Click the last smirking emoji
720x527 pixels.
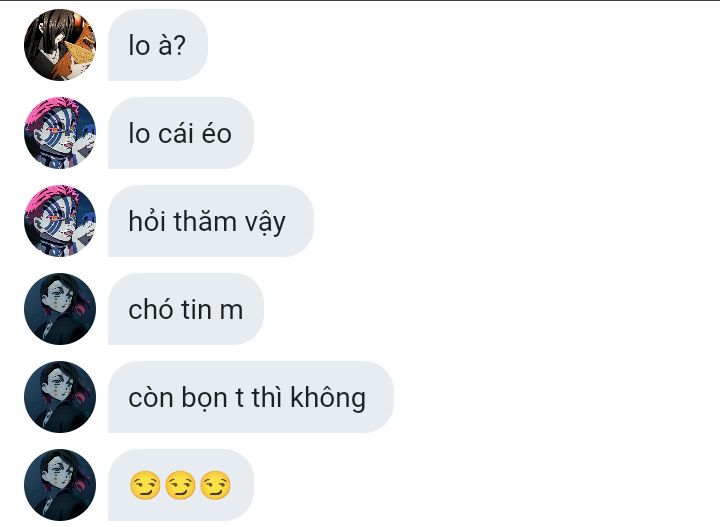(215, 485)
